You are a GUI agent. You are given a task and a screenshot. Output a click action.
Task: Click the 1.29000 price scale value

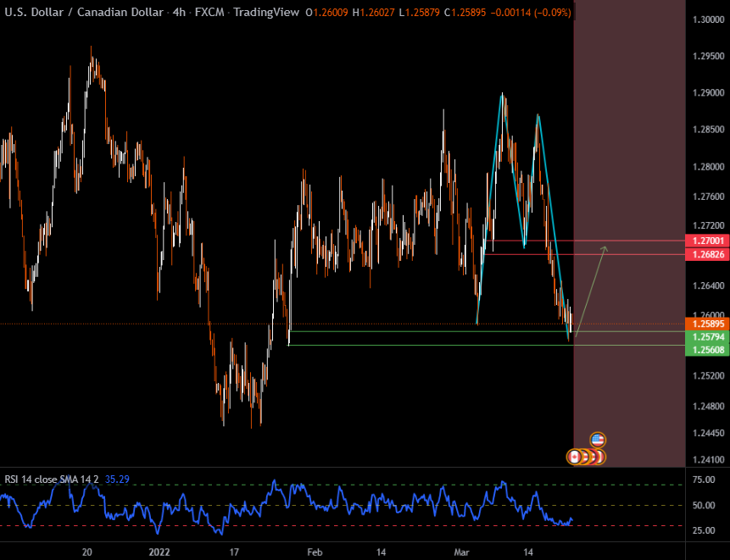tap(709, 93)
